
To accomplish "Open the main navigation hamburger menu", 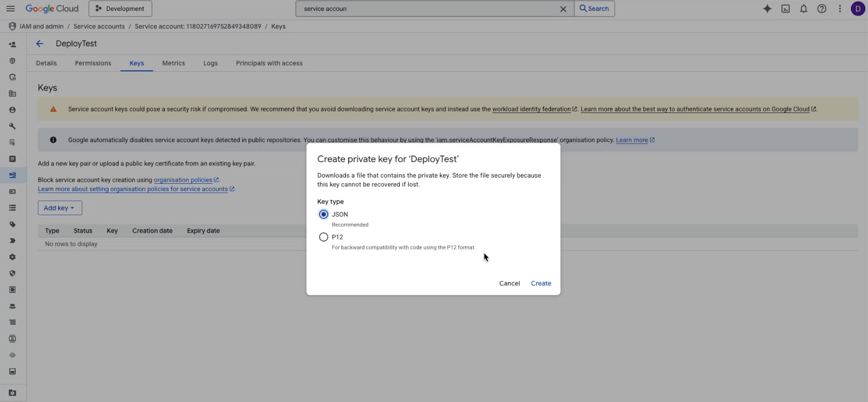I will [x=10, y=9].
